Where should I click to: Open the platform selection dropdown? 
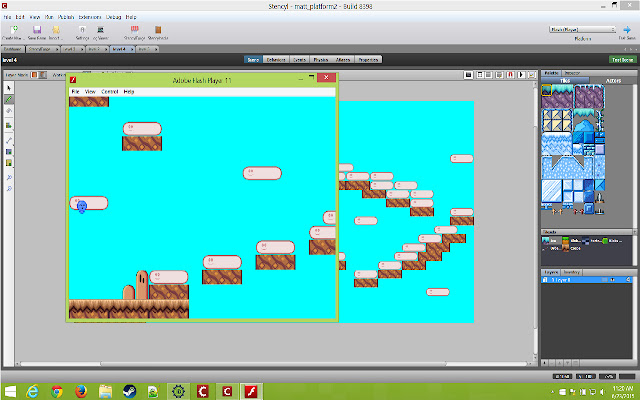[582, 29]
